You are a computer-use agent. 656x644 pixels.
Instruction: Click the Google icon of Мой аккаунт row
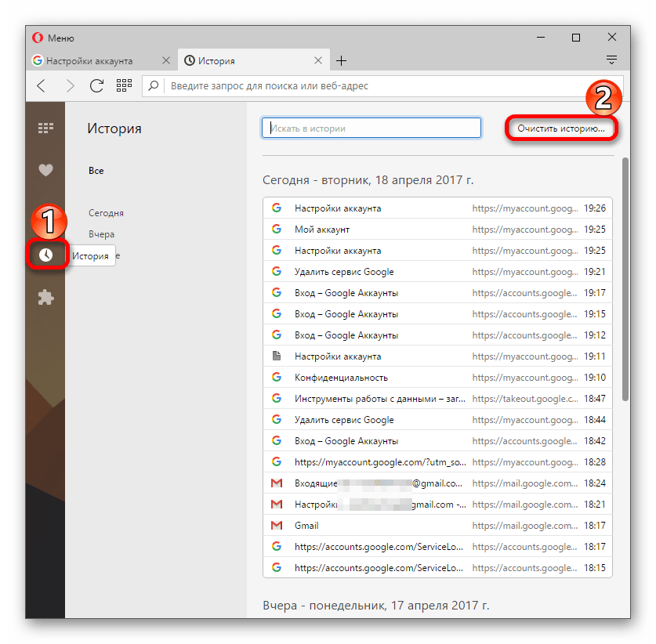(277, 229)
